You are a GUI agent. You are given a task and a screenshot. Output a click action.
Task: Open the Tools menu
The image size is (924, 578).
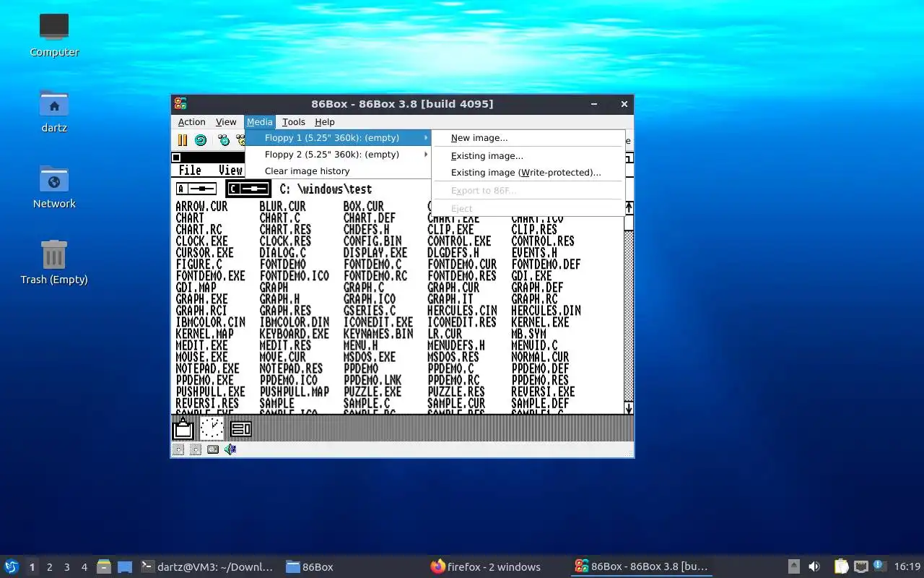click(294, 121)
